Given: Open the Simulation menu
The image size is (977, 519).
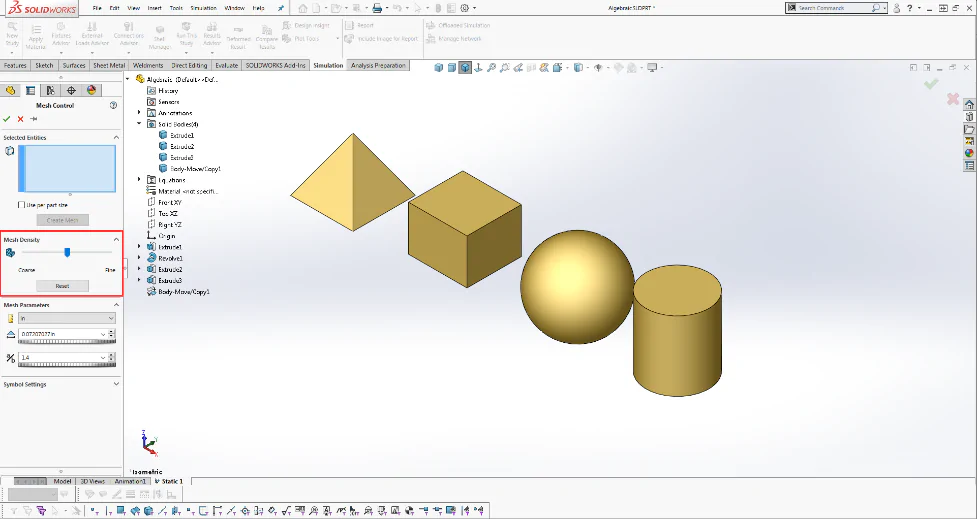Looking at the screenshot, I should pos(204,8).
